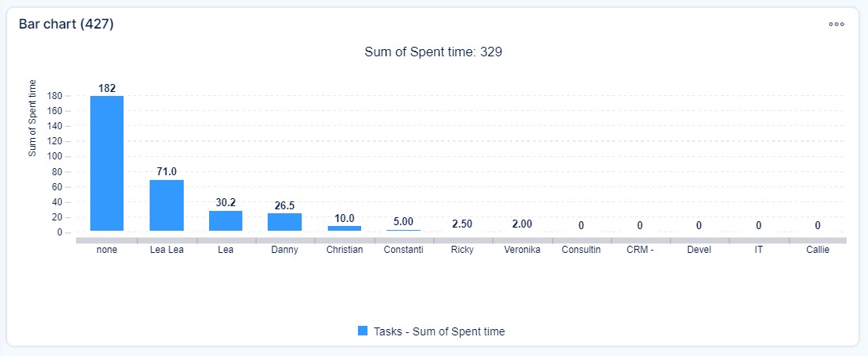Click the Veronika axis label
The image size is (868, 356).
pyautogui.click(x=521, y=250)
